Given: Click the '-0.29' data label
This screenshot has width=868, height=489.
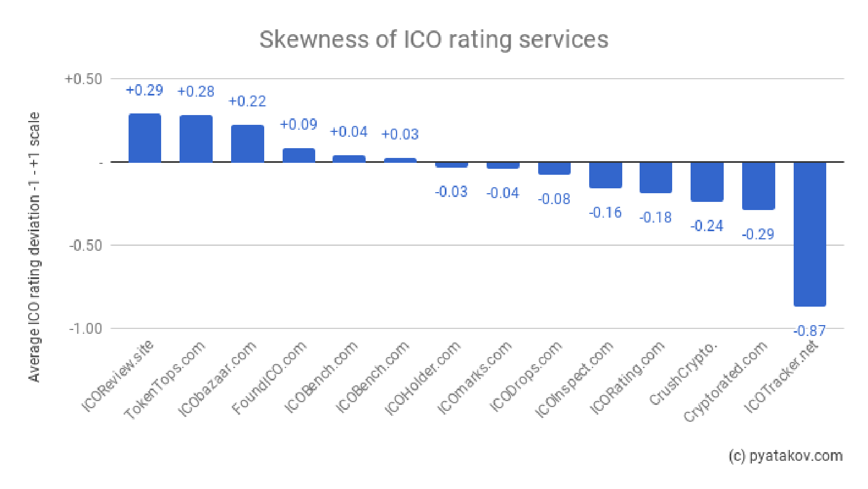Looking at the screenshot, I should pyautogui.click(x=758, y=234).
